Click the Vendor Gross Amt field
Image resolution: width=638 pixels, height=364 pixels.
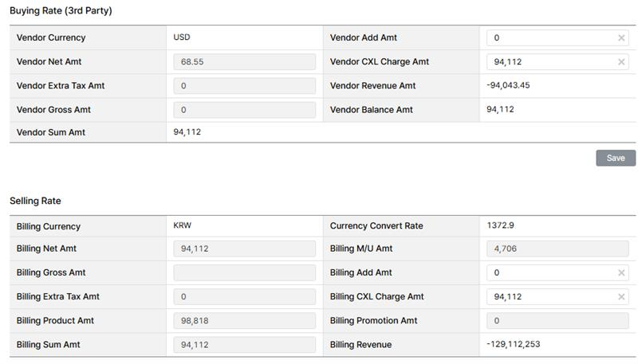[x=244, y=110]
